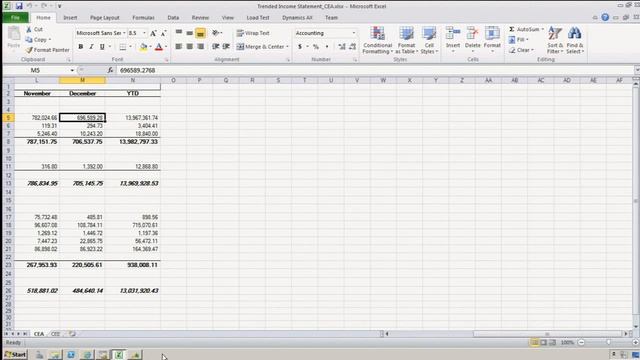Click the Name Box showing M5

35,71
